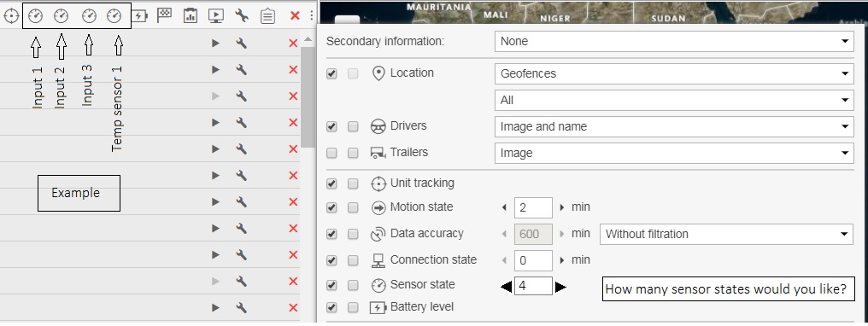This screenshot has height=326, width=868.
Task: Click the Motion state input showing 2
Action: [533, 207]
